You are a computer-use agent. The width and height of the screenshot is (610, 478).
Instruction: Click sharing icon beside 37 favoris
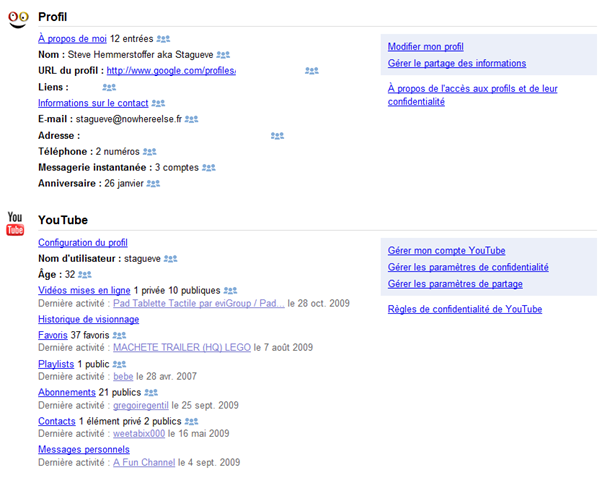(119, 335)
